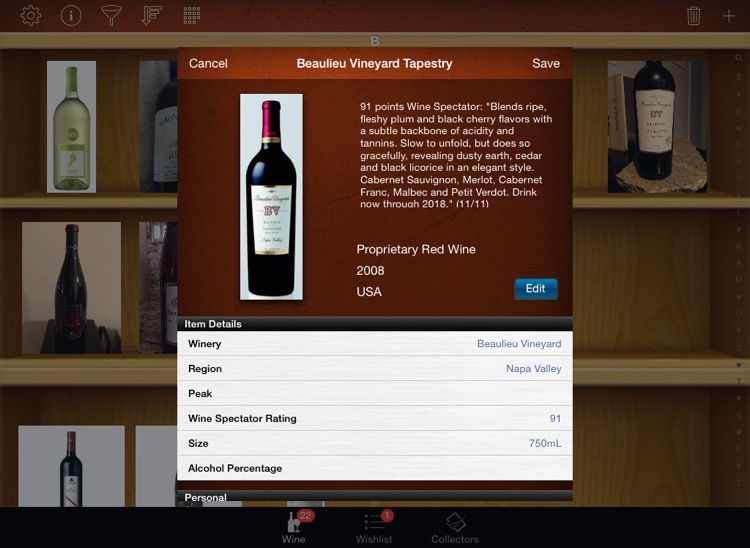The width and height of the screenshot is (750, 548).
Task: Switch to the Wishlist tab
Action: tap(374, 527)
